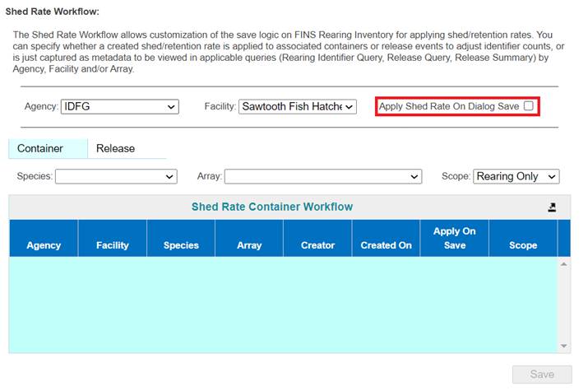Click the Scope column header in table
This screenshot has width=588, height=391.
523,245
